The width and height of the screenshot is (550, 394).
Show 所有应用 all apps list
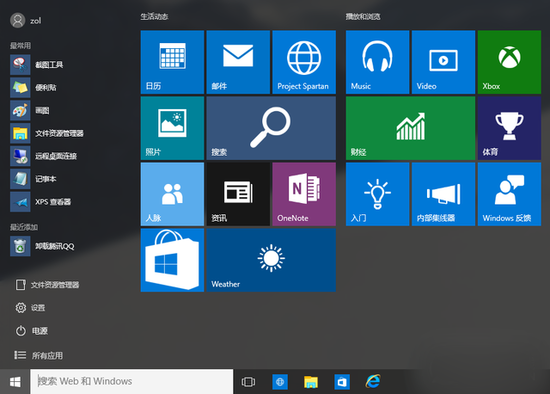pyautogui.click(x=39, y=355)
